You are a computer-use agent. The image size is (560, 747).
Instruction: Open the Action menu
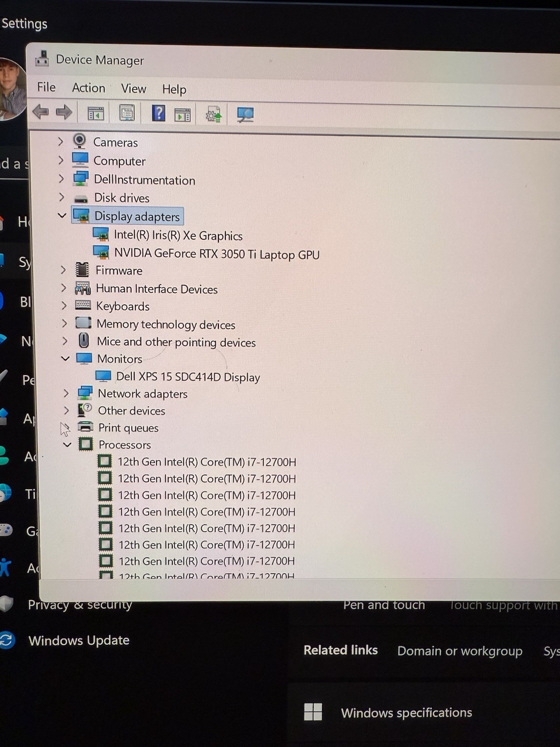coord(89,88)
